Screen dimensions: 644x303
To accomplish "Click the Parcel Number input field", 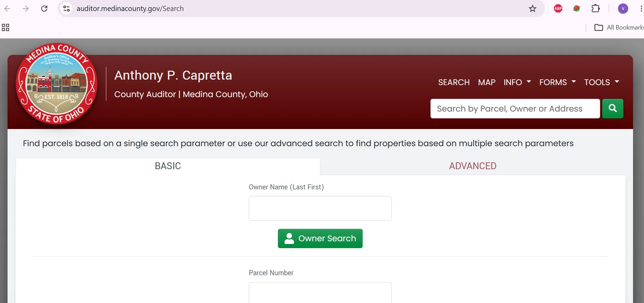I will tap(320, 292).
